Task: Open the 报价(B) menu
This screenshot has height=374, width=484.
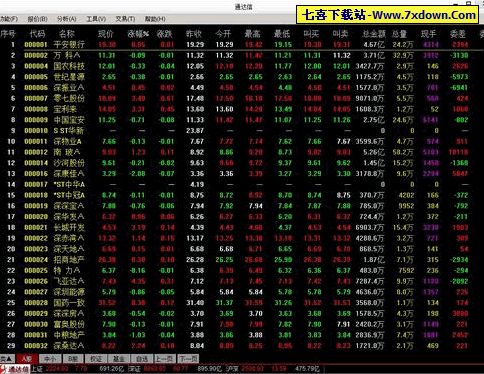Action: tap(37, 19)
